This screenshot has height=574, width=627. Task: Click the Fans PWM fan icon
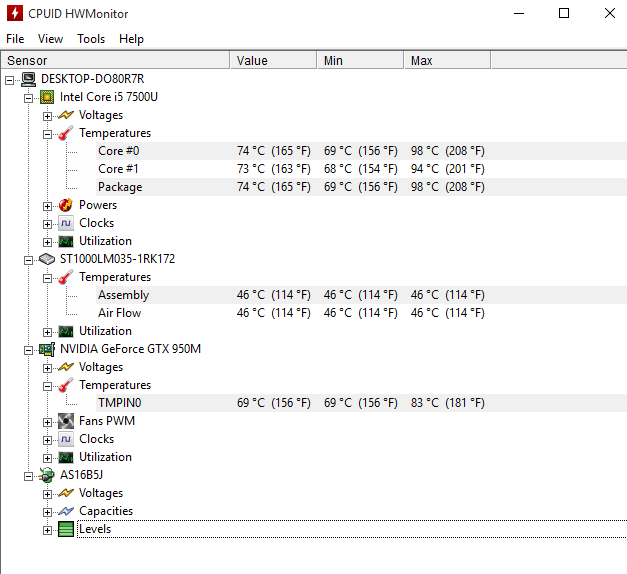coord(66,421)
